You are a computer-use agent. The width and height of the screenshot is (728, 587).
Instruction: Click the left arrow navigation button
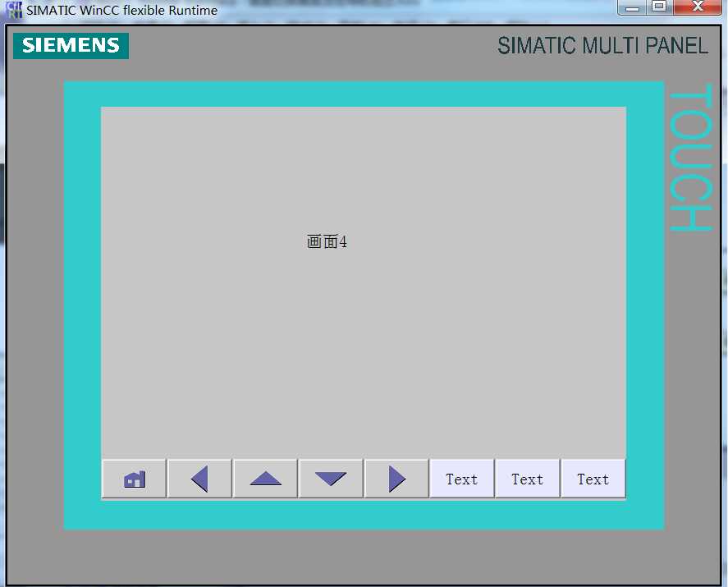coord(199,479)
